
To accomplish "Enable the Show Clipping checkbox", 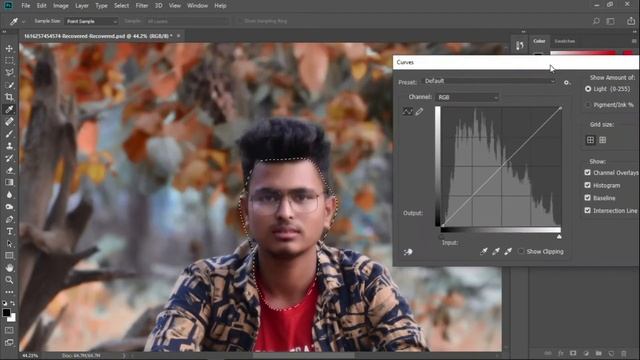I will tap(521, 251).
